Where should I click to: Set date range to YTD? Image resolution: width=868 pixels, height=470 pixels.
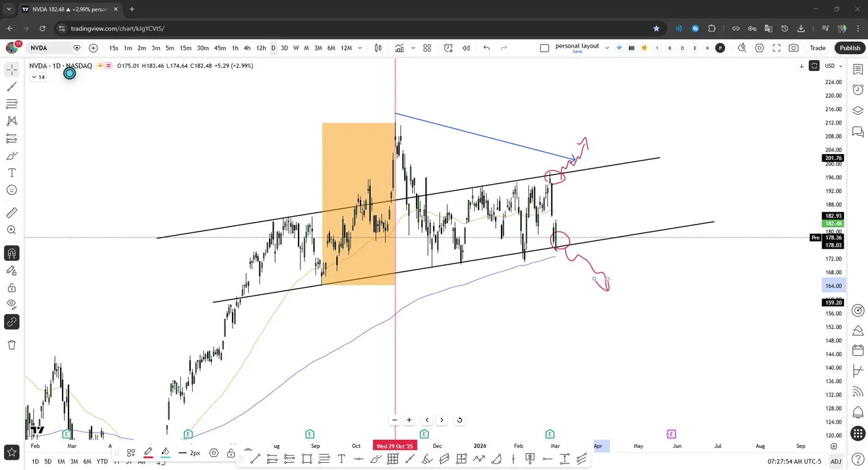click(x=102, y=462)
